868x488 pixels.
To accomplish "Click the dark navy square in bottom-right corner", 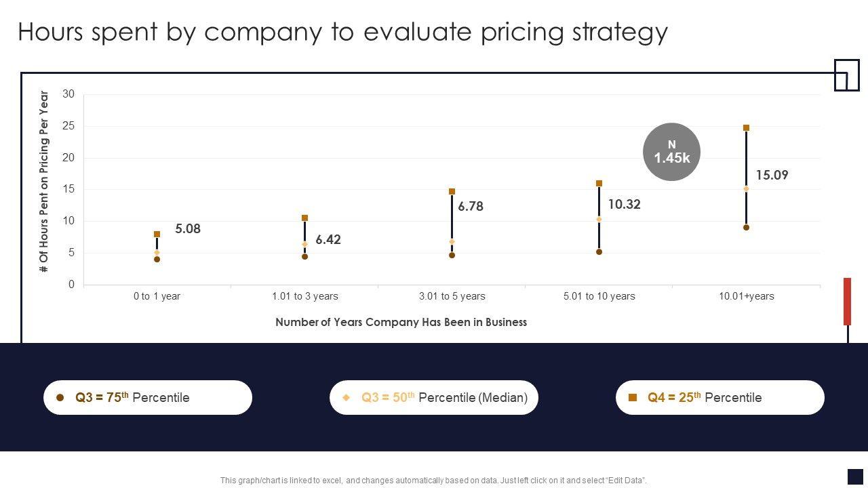I will 855,476.
